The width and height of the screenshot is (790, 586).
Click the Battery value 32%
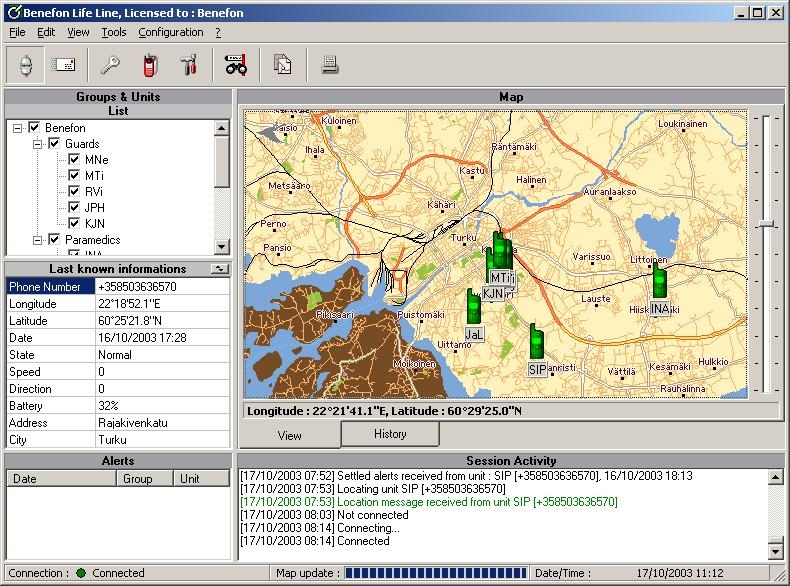[x=108, y=406]
